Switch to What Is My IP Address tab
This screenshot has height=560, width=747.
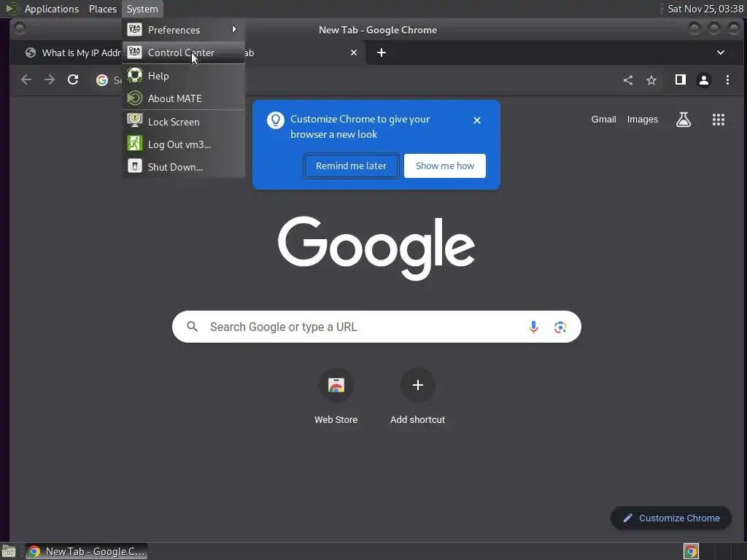tap(74, 52)
